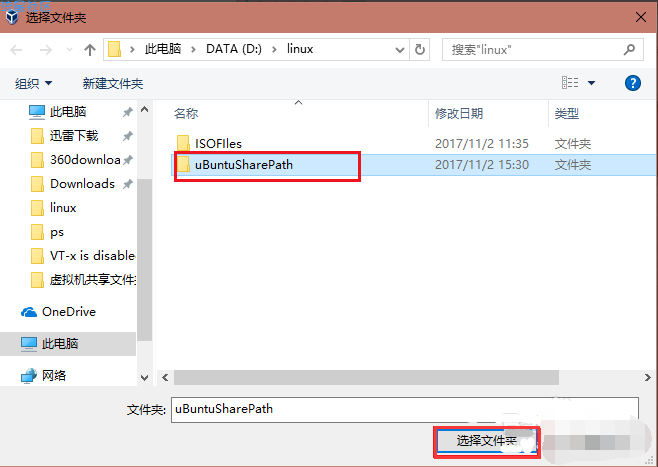This screenshot has height=467, width=658.
Task: Click the refresh address bar icon
Action: click(419, 50)
